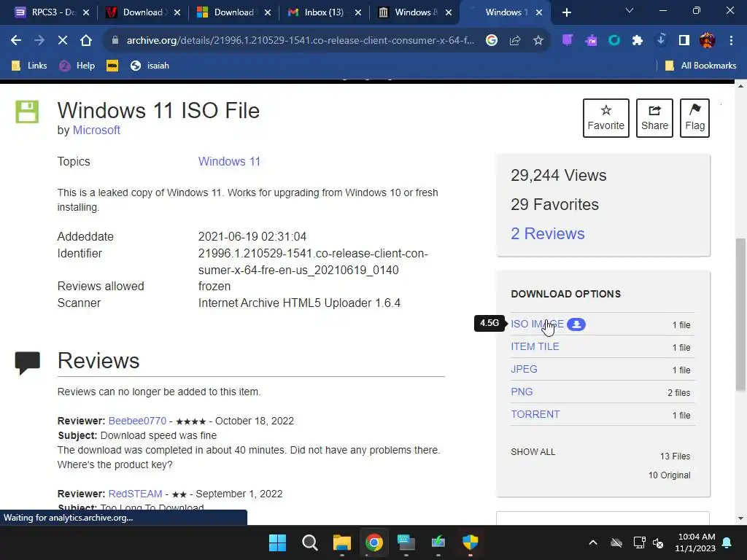Screen dimensions: 747x560
Task: Open the Windows 11 topic link
Action: tap(229, 161)
